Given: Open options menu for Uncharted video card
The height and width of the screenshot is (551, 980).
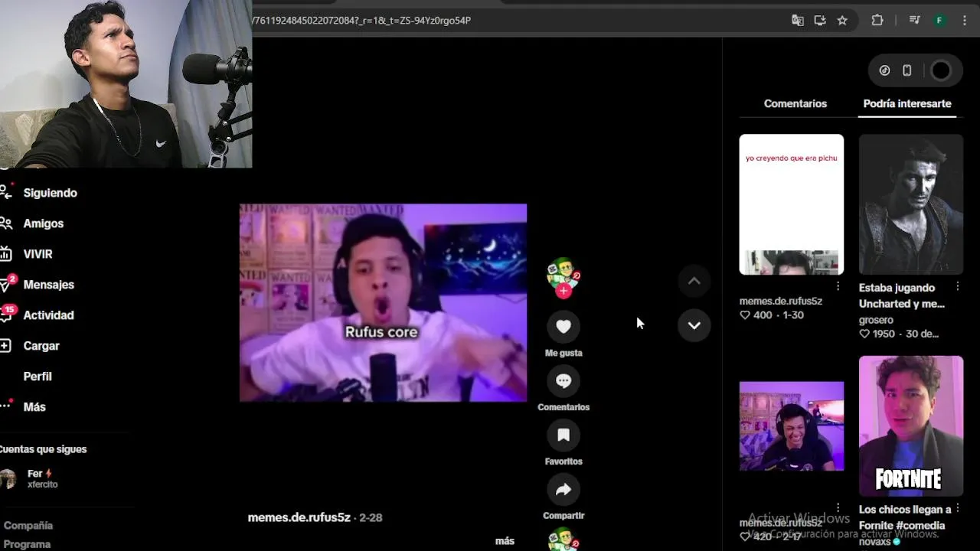Looking at the screenshot, I should [x=958, y=286].
